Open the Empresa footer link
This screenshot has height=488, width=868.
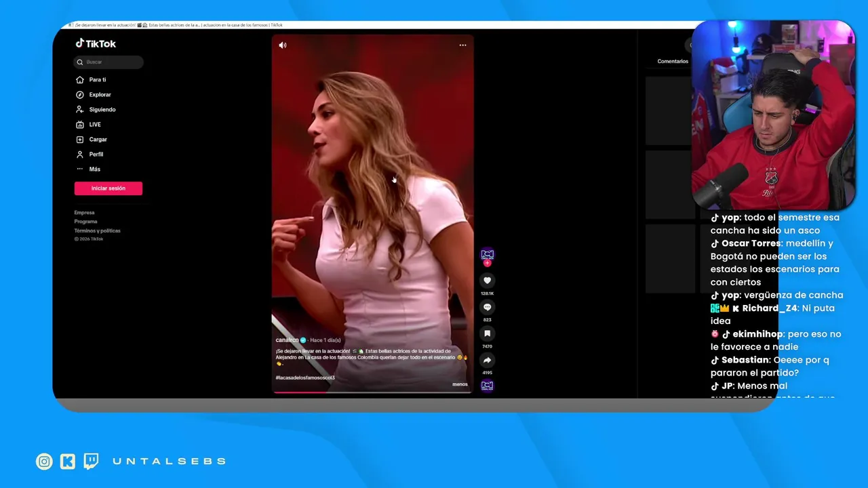(x=84, y=213)
